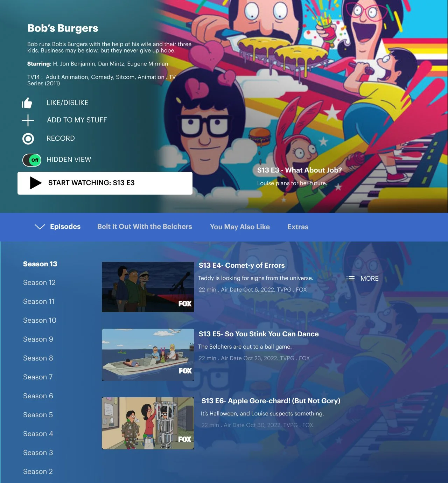Click the list icon beside MORE

pos(350,278)
